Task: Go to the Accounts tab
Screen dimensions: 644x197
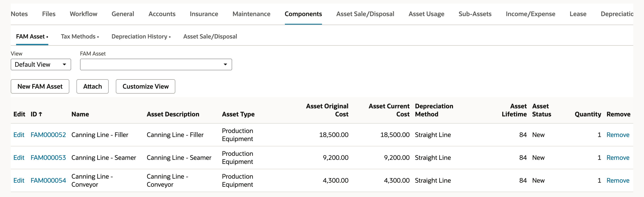Action: (x=162, y=14)
